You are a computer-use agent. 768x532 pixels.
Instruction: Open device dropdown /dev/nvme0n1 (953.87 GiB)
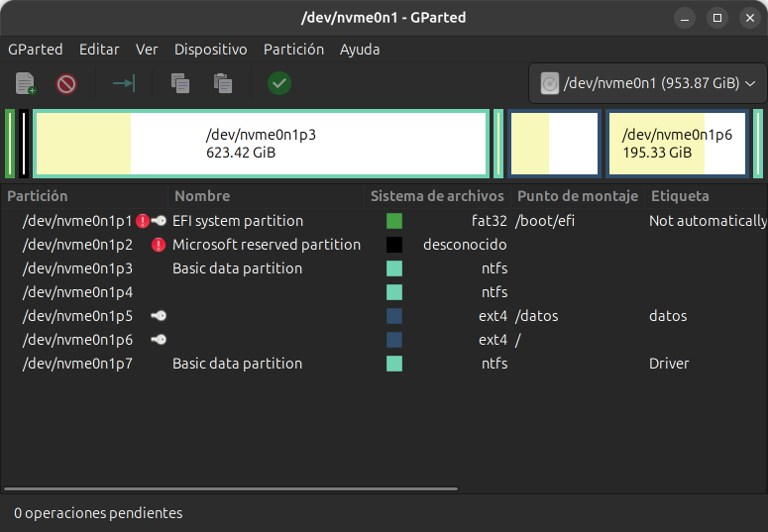pyautogui.click(x=647, y=83)
